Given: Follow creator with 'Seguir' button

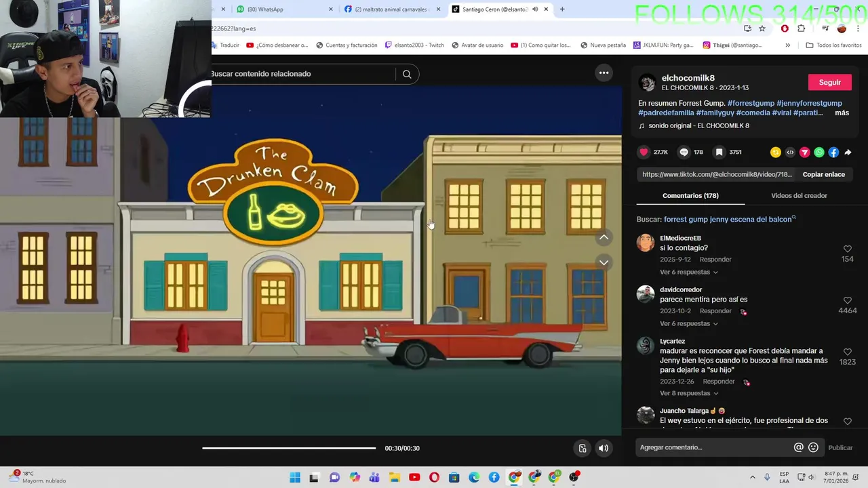Looking at the screenshot, I should (x=829, y=83).
